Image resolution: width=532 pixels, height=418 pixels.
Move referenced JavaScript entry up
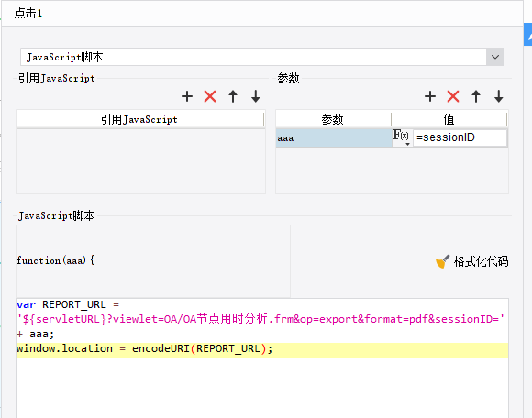pyautogui.click(x=233, y=96)
